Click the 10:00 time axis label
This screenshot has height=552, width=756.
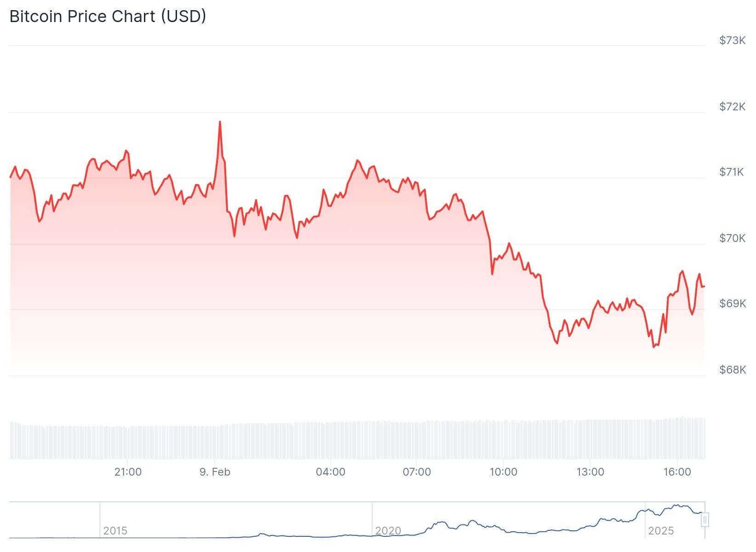503,472
